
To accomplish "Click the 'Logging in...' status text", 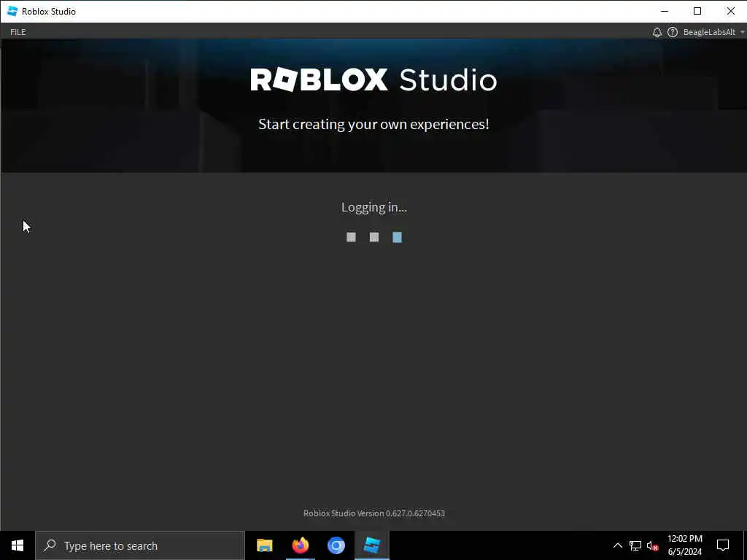I will (x=374, y=207).
